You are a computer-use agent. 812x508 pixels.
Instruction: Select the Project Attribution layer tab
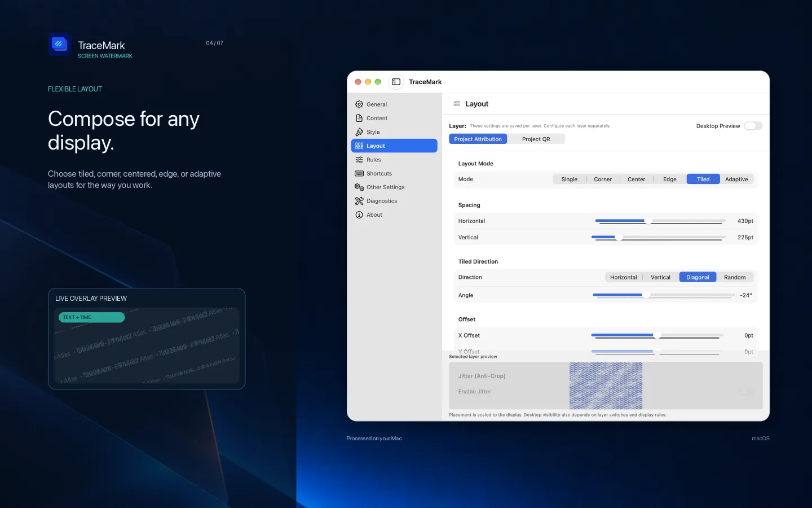click(478, 139)
